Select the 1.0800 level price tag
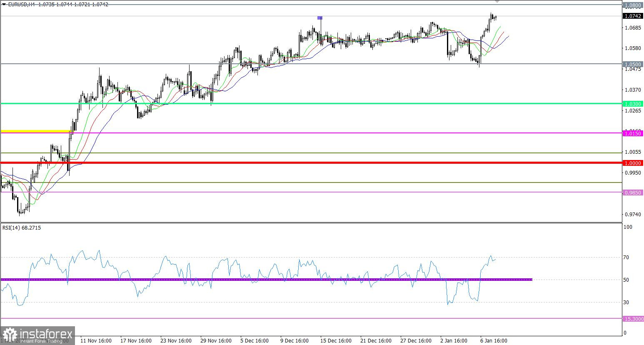This screenshot has width=644, height=345. [633, 5]
